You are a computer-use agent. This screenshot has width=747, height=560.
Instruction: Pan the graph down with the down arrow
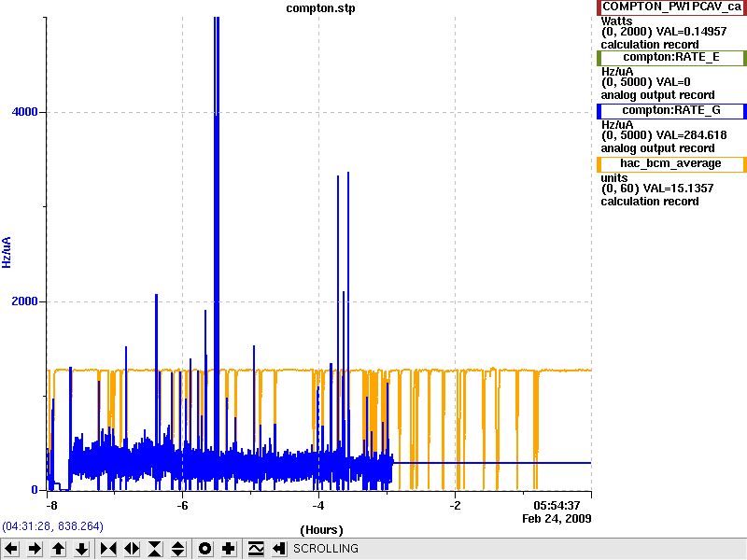(x=82, y=549)
